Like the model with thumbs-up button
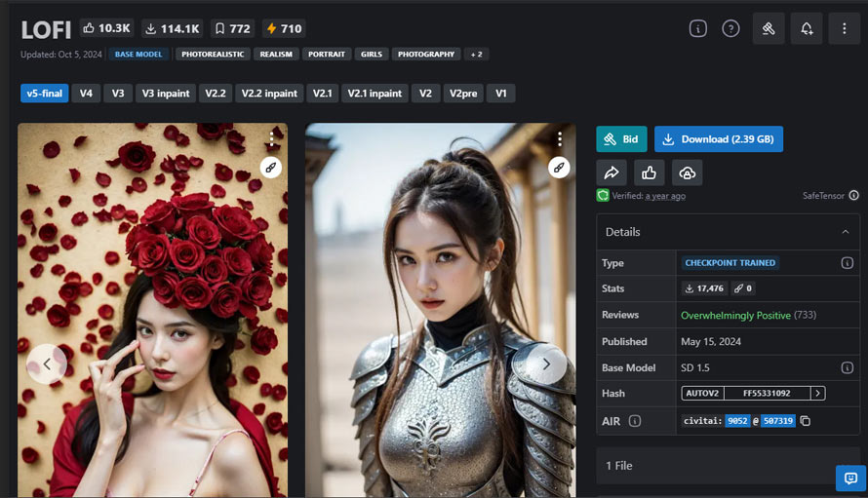 click(650, 172)
